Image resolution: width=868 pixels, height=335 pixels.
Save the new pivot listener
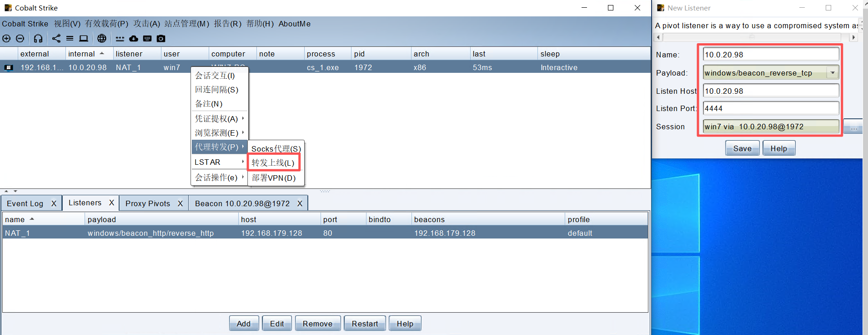(x=742, y=148)
